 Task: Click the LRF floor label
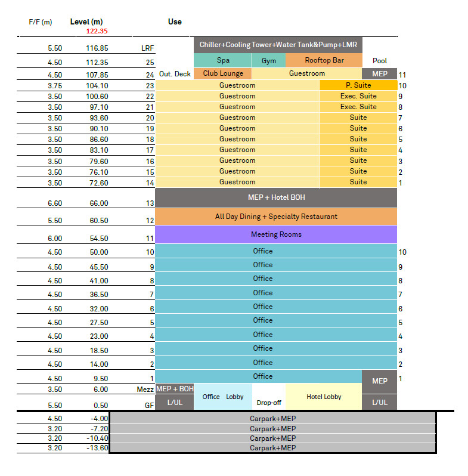click(147, 48)
